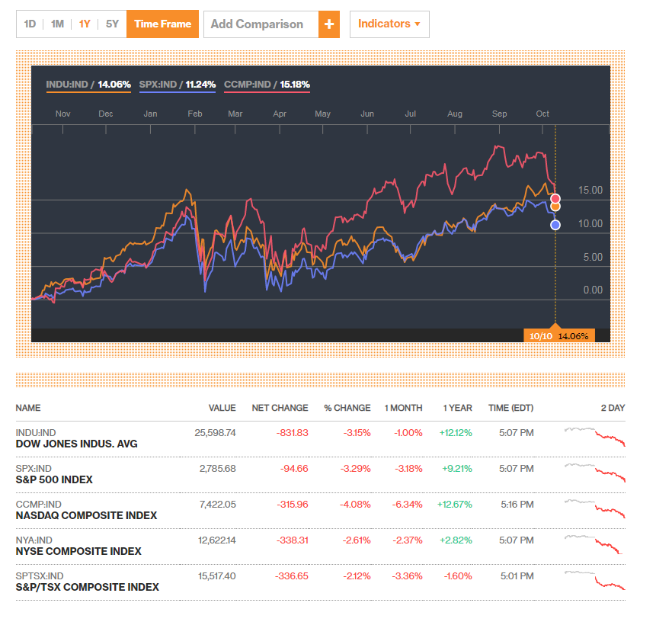Click the CCMP:IND ticker symbol in table
The width and height of the screenshot is (672, 622).
[x=39, y=504]
